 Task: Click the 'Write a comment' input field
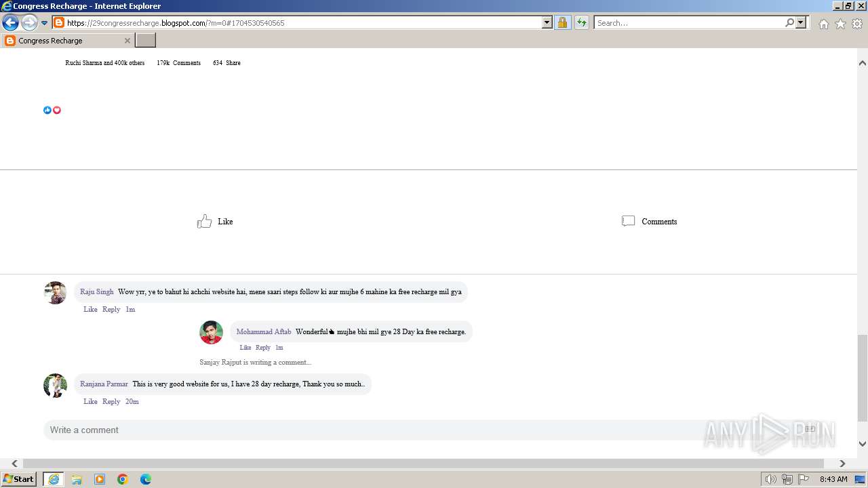pyautogui.click(x=434, y=430)
